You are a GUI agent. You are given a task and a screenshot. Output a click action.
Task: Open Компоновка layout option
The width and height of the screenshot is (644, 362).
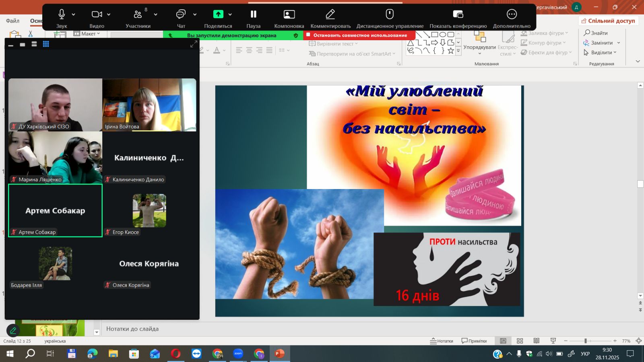[289, 14]
